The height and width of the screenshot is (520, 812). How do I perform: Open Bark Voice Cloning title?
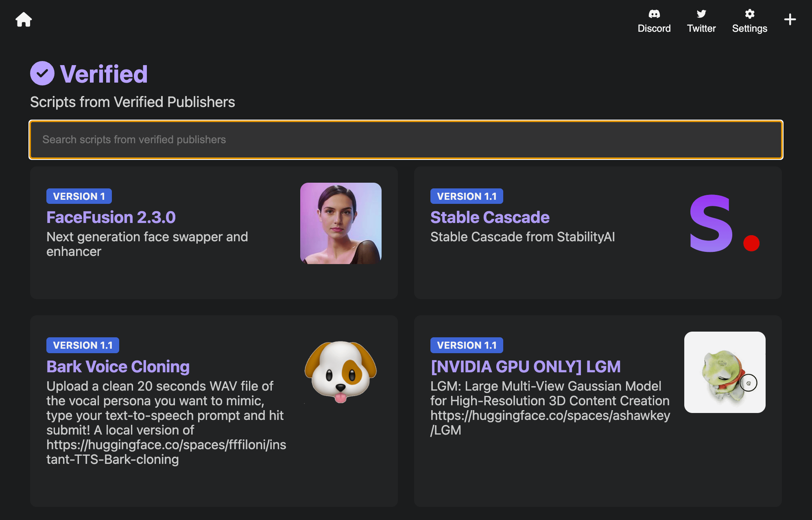point(118,367)
